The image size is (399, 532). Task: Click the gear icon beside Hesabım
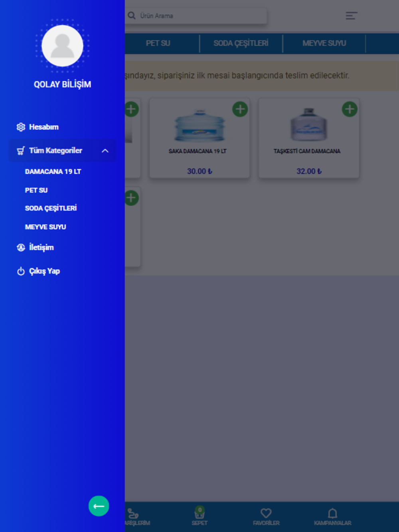[x=21, y=127]
